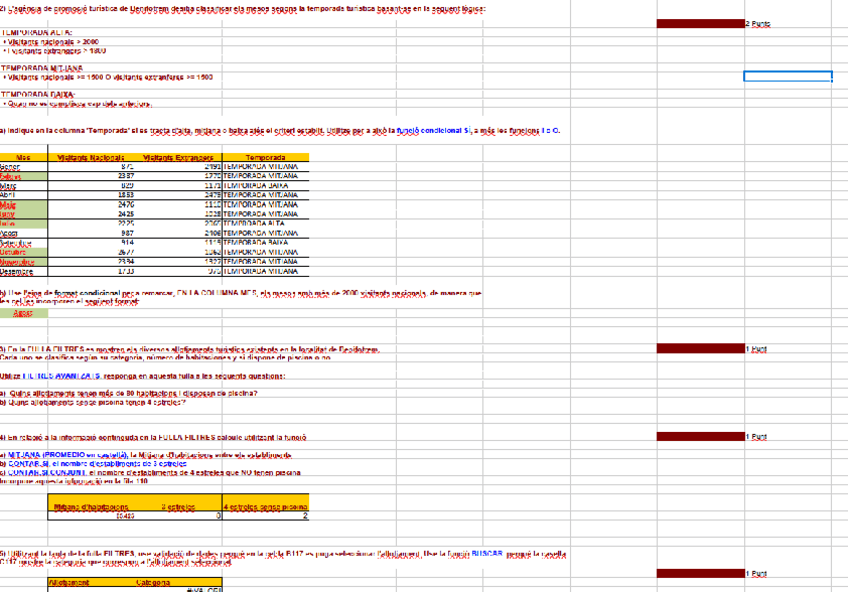Select the 'Visitants Nacionals' header cell
The height and width of the screenshot is (592, 848).
point(92,158)
